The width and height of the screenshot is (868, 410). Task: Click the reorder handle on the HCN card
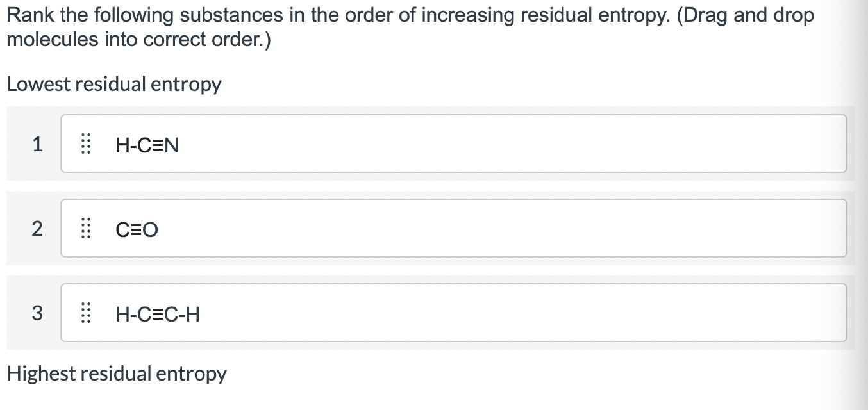click(86, 145)
